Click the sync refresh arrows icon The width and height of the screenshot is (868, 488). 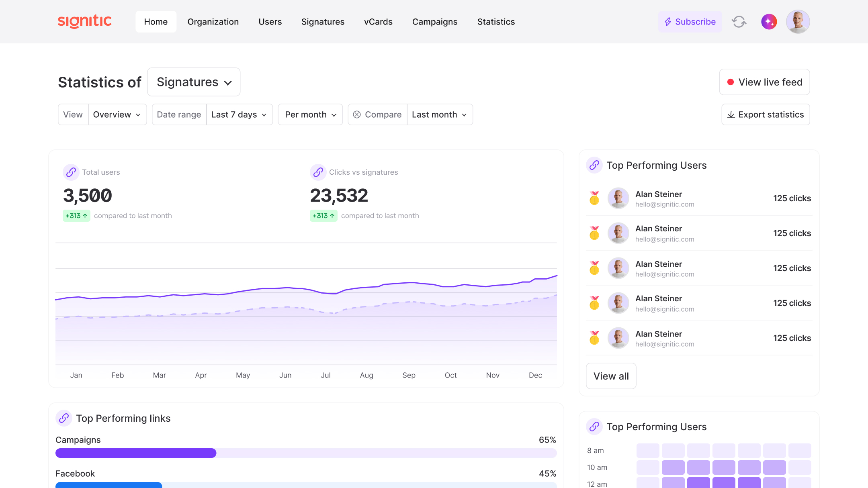click(739, 22)
